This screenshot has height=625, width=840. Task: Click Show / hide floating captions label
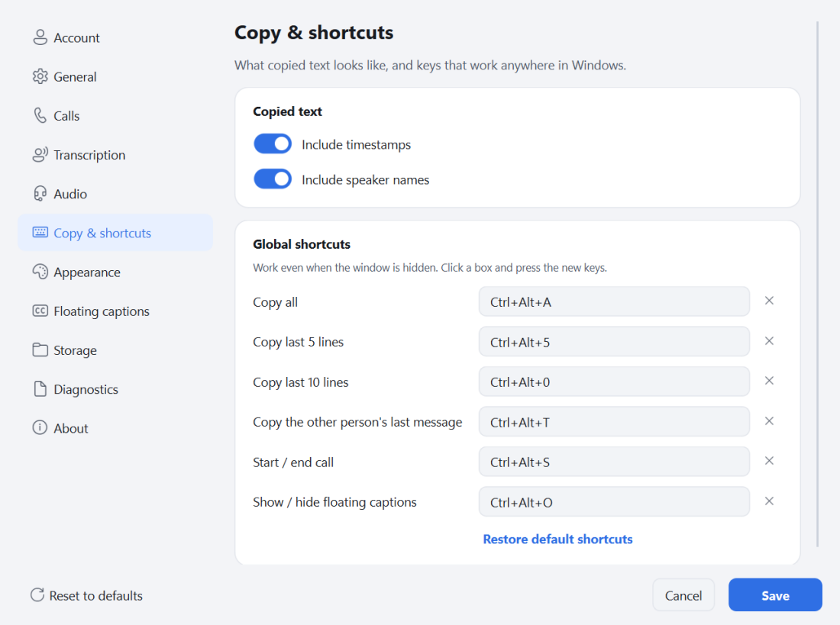[334, 502]
